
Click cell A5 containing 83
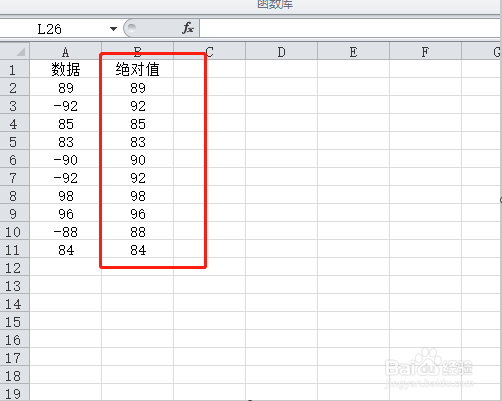pos(66,141)
